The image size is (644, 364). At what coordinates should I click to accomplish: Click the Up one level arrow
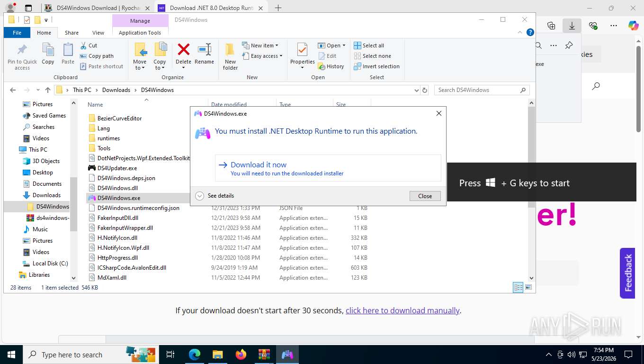(x=48, y=90)
